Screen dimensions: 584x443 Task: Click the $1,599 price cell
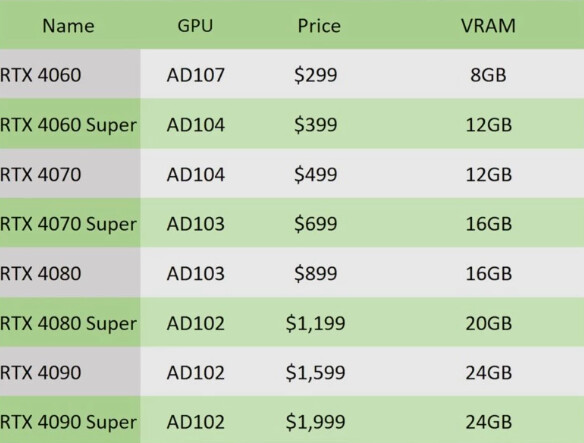tap(315, 372)
